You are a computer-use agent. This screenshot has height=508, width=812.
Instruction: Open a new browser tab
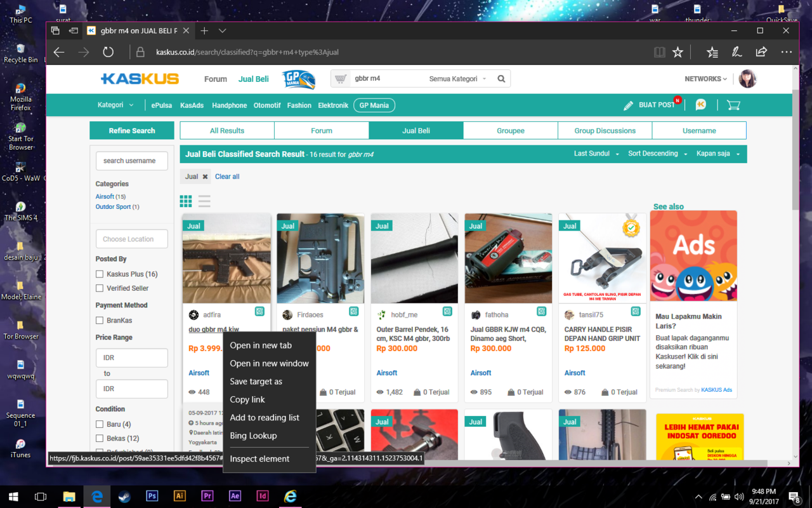click(x=204, y=30)
